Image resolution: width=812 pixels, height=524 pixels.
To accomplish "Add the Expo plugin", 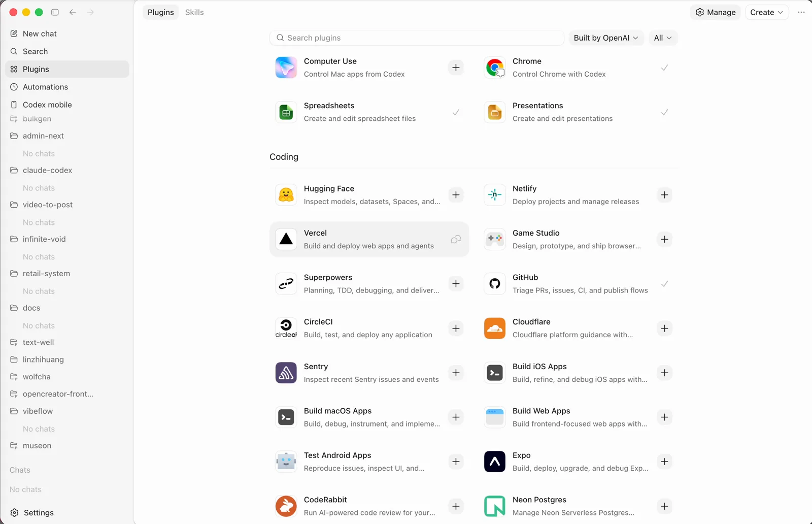I will (665, 462).
